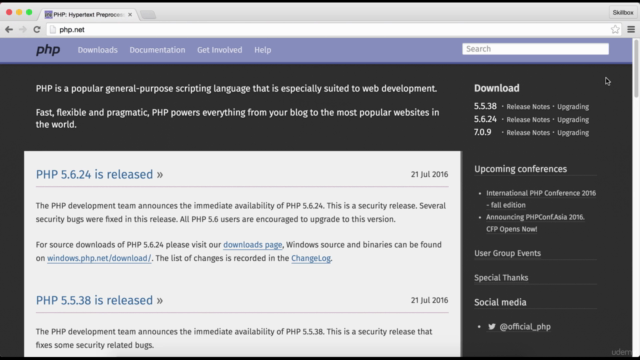
Task: Open Upgrading link for 5.6.24
Action: point(573,120)
